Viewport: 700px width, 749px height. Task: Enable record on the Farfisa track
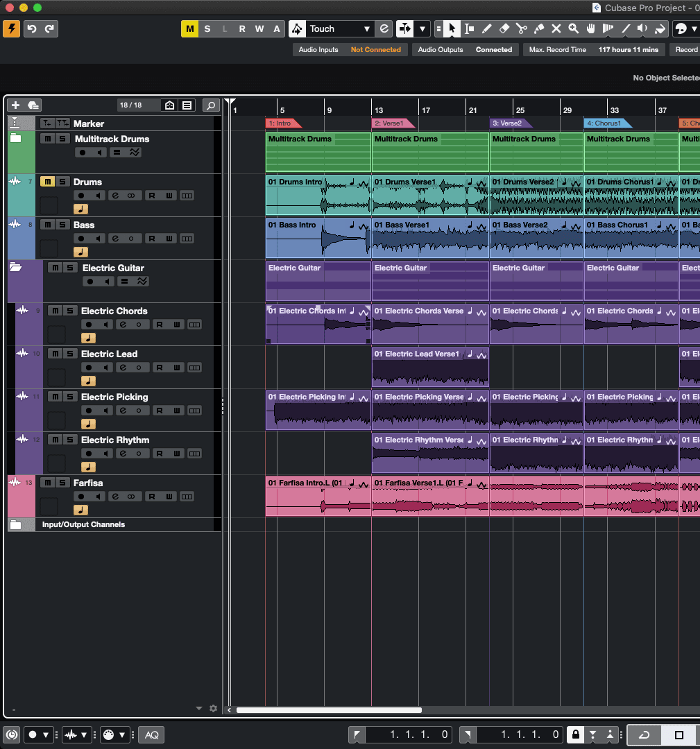click(x=82, y=497)
